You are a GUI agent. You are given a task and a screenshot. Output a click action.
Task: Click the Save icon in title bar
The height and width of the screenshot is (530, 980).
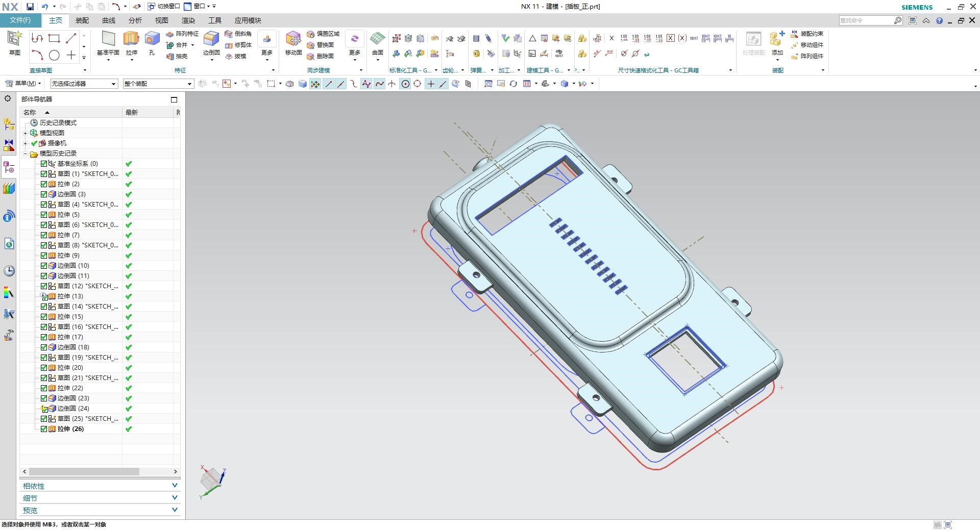click(x=30, y=7)
